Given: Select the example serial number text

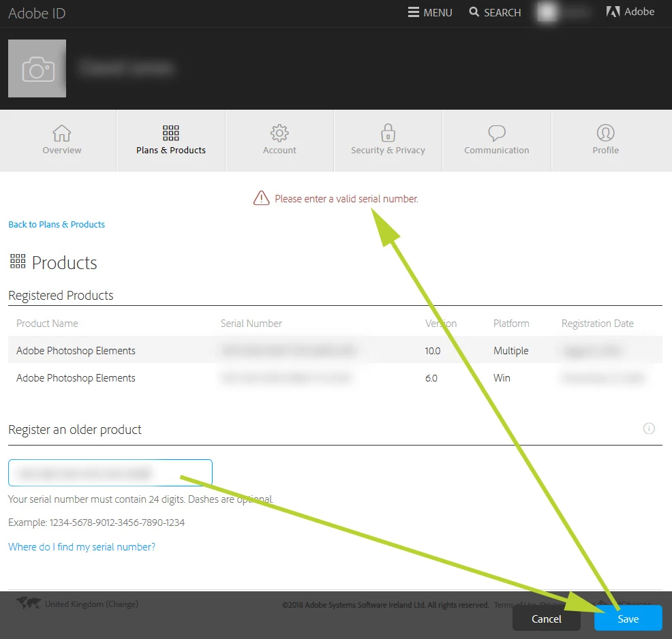Looking at the screenshot, I should pyautogui.click(x=117, y=523).
